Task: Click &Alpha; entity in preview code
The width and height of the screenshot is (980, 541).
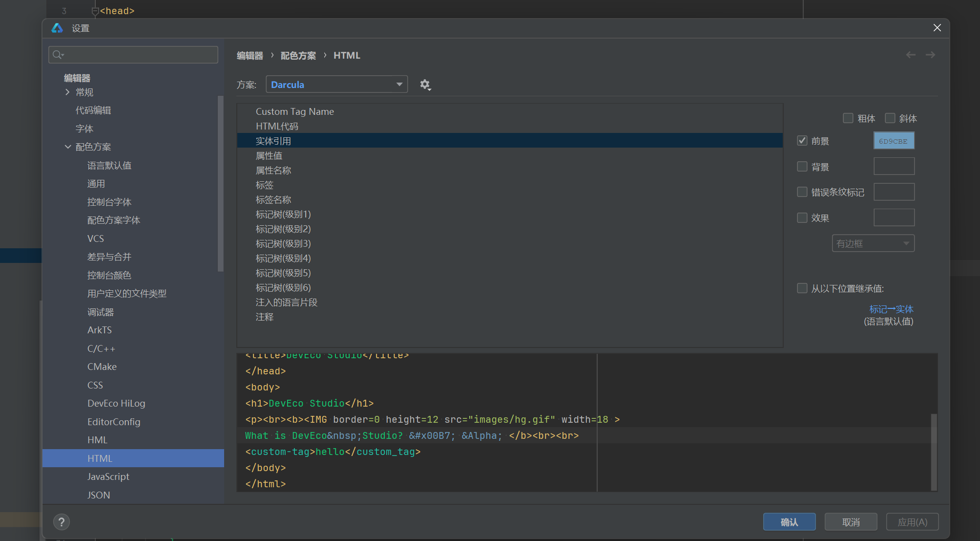Action: pos(482,435)
